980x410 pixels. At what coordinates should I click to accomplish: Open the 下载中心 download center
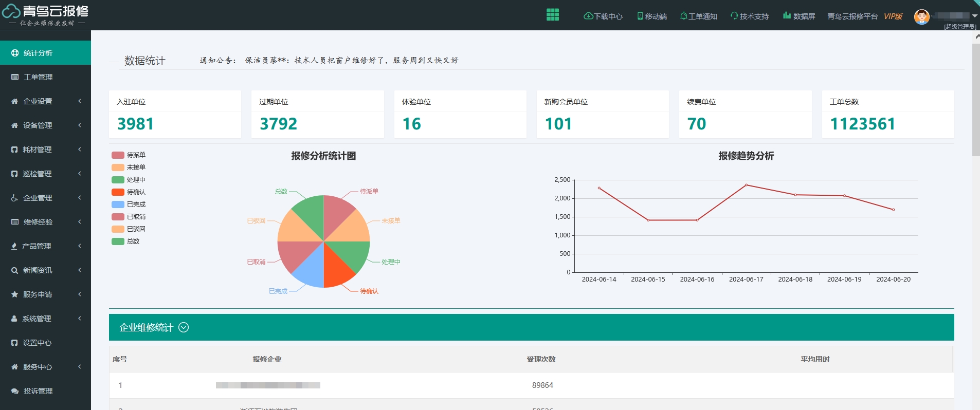603,16
